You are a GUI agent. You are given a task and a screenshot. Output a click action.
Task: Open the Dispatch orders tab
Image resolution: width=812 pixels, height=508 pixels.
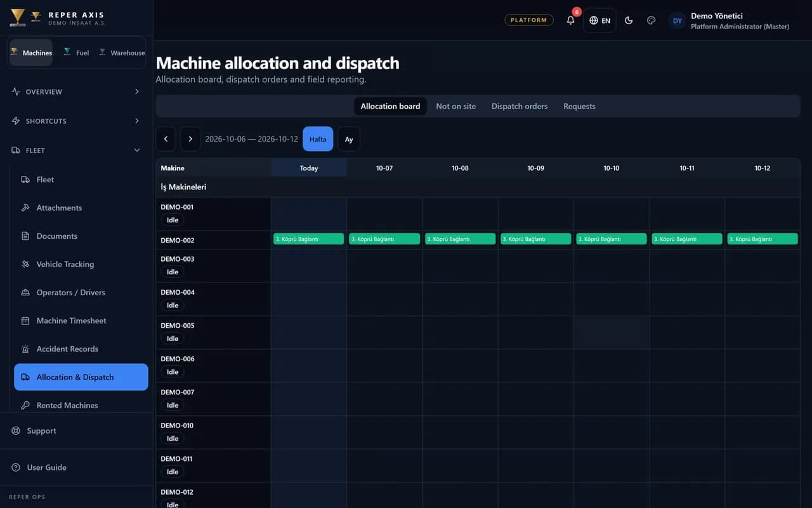pyautogui.click(x=520, y=106)
